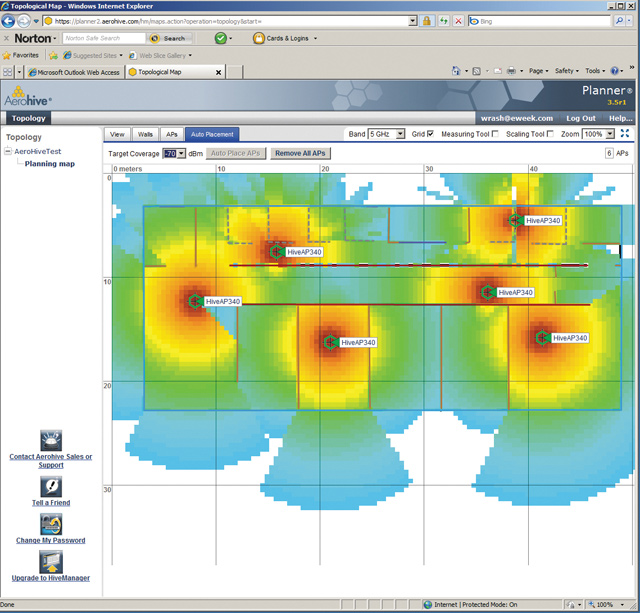Viewport: 640px width, 613px height.
Task: Enable the Measuring Tool checkbox
Action: click(x=495, y=133)
